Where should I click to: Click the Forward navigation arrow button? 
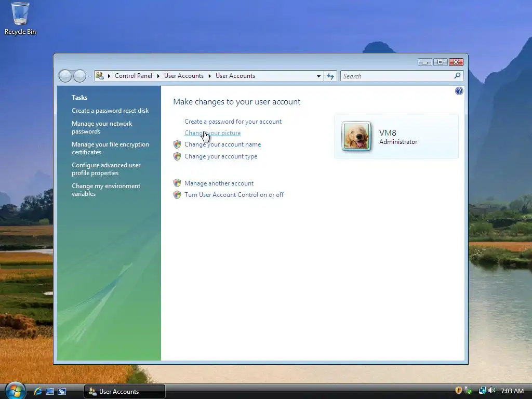coord(79,76)
